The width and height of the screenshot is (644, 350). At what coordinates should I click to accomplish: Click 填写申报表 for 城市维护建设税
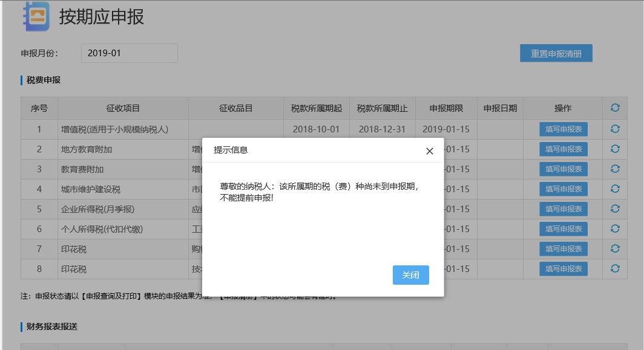563,189
